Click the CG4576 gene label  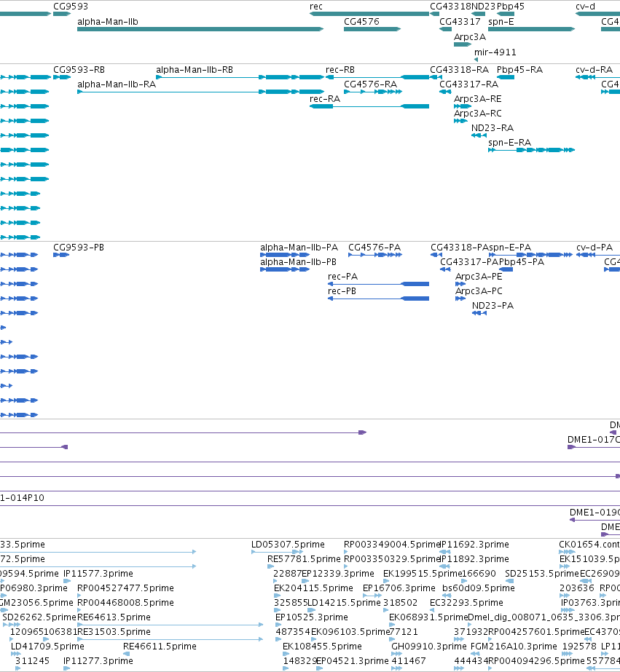(x=361, y=22)
